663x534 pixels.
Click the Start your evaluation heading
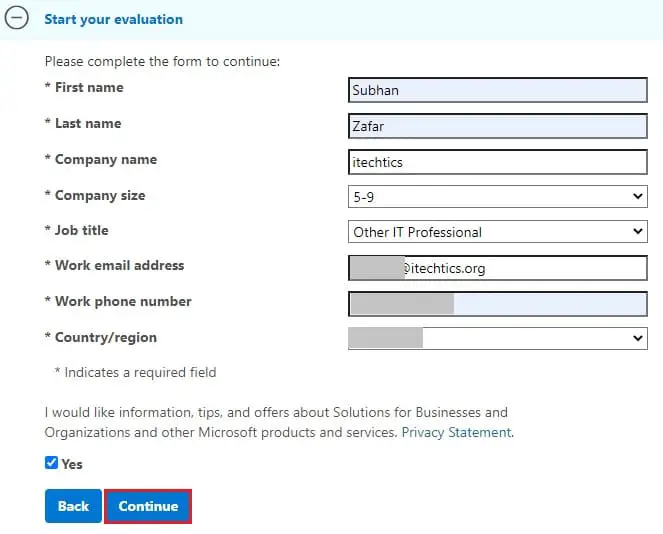pos(113,19)
